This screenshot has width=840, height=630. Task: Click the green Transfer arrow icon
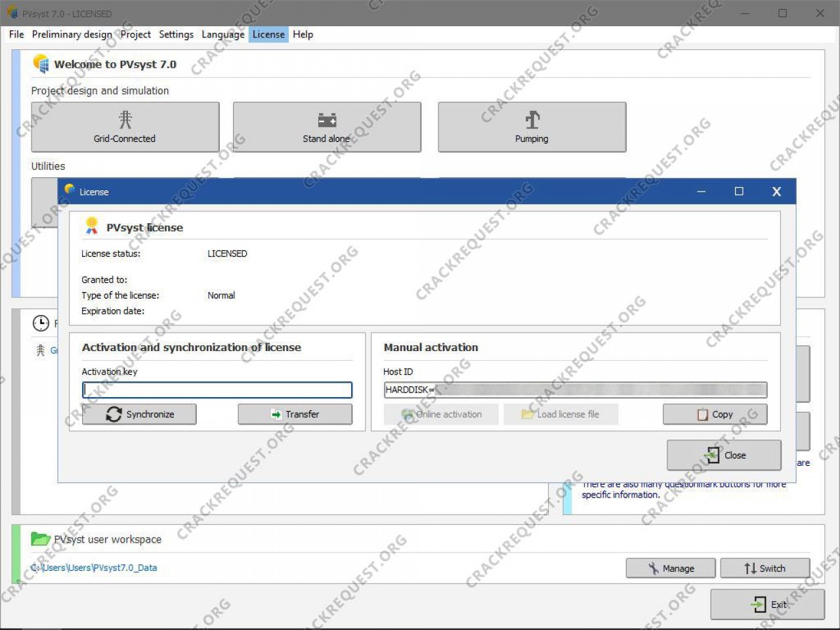pyautogui.click(x=276, y=415)
